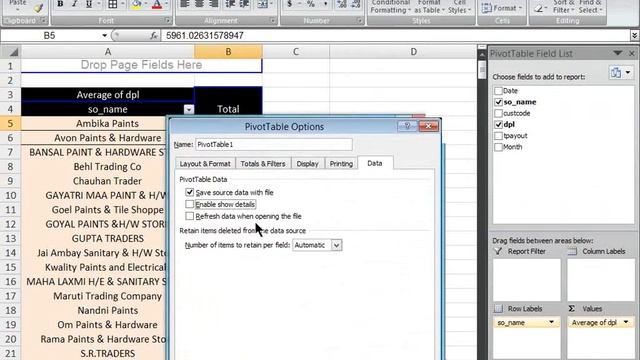Uncheck the dpl field

498,124
